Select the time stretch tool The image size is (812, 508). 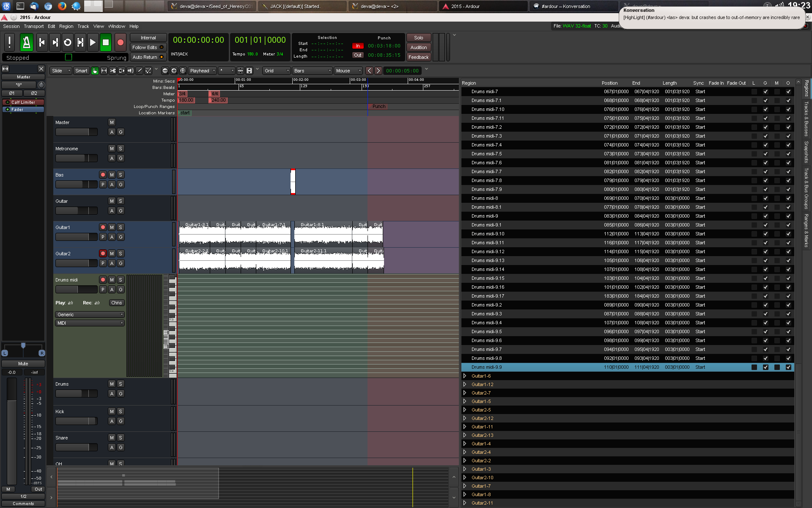[x=121, y=71]
